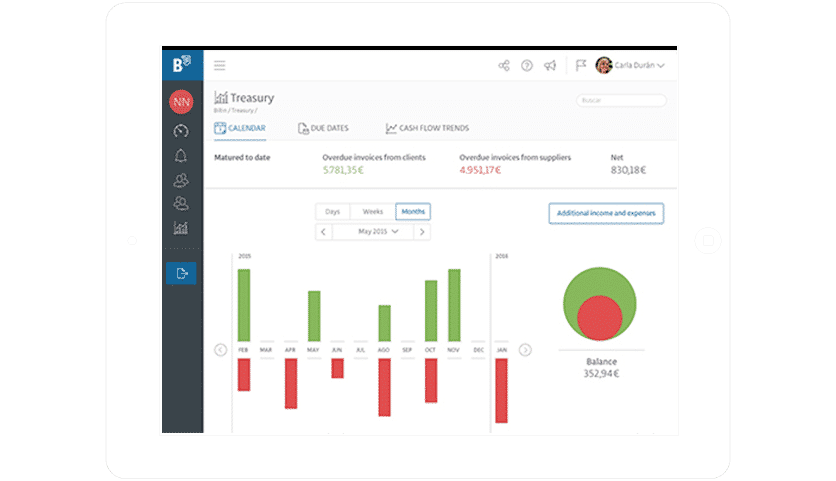Click Additional income and expenses button
This screenshot has height=481, width=836.
pyautogui.click(x=606, y=213)
